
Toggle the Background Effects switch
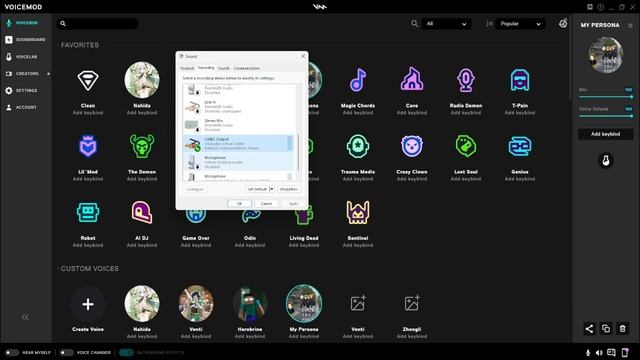pos(126,353)
